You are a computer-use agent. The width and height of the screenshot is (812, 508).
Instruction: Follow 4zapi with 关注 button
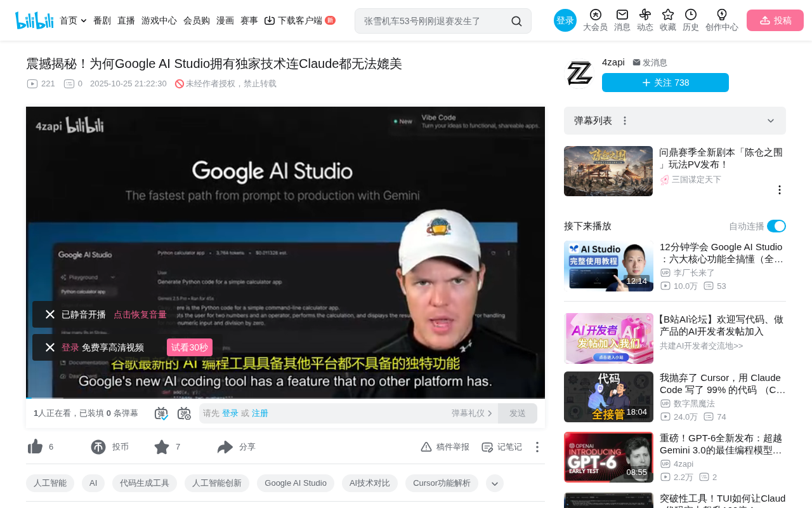click(x=665, y=83)
